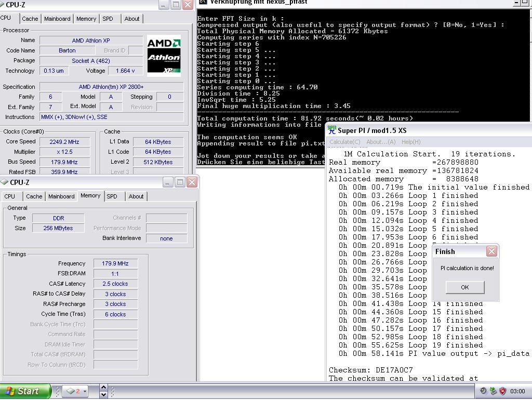Click the taskbar row down arrow
The width and height of the screenshot is (532, 400).
pos(103,395)
